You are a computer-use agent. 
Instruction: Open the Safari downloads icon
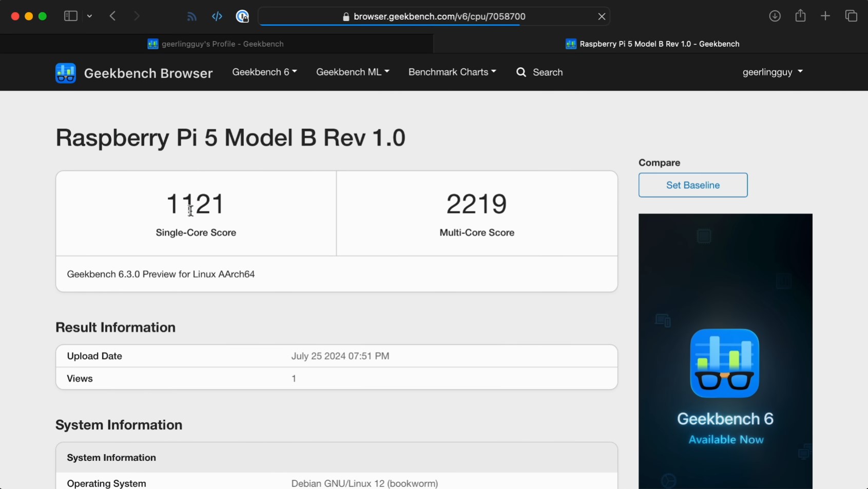tap(775, 16)
